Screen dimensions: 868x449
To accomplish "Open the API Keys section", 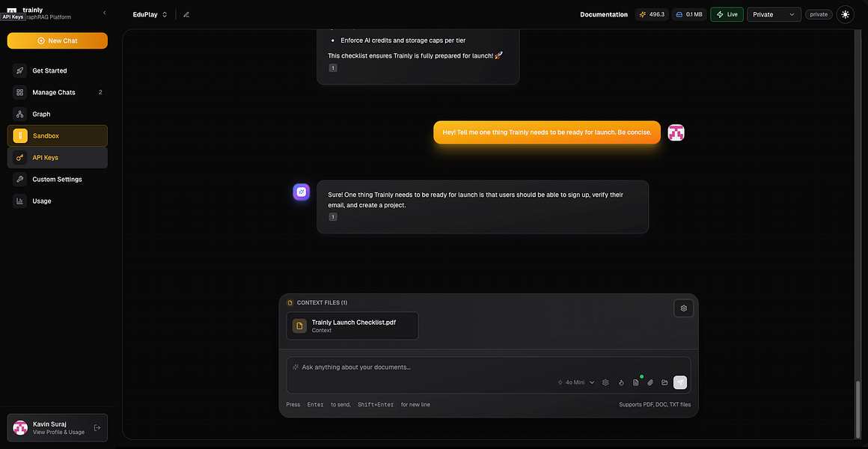I will [x=57, y=158].
